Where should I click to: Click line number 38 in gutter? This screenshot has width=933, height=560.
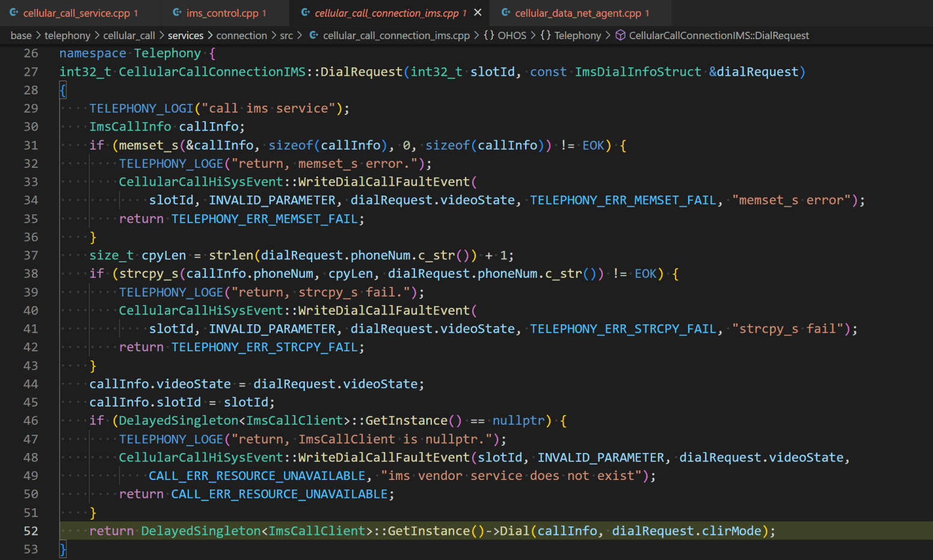pos(31,274)
